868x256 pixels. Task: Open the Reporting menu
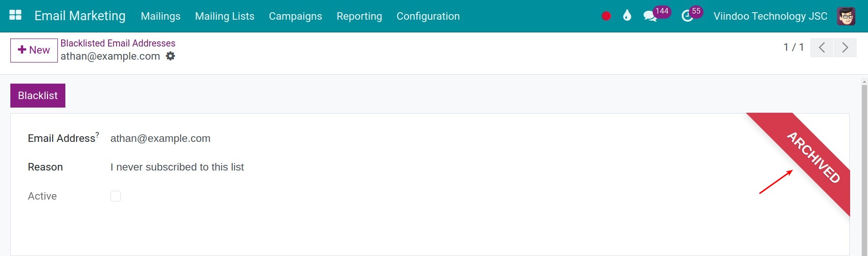coord(359,16)
